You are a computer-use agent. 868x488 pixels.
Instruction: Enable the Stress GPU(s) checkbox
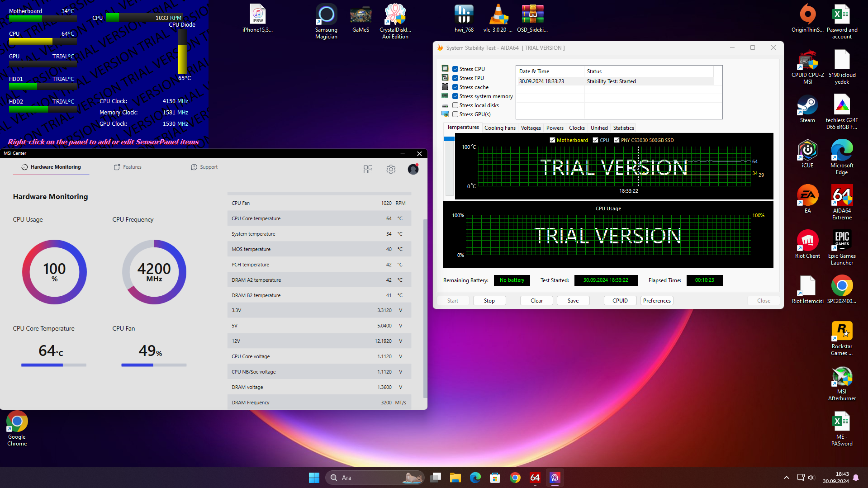455,114
